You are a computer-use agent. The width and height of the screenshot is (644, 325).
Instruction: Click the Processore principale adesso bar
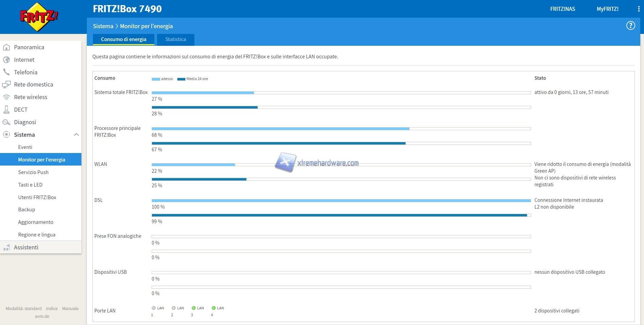click(280, 129)
